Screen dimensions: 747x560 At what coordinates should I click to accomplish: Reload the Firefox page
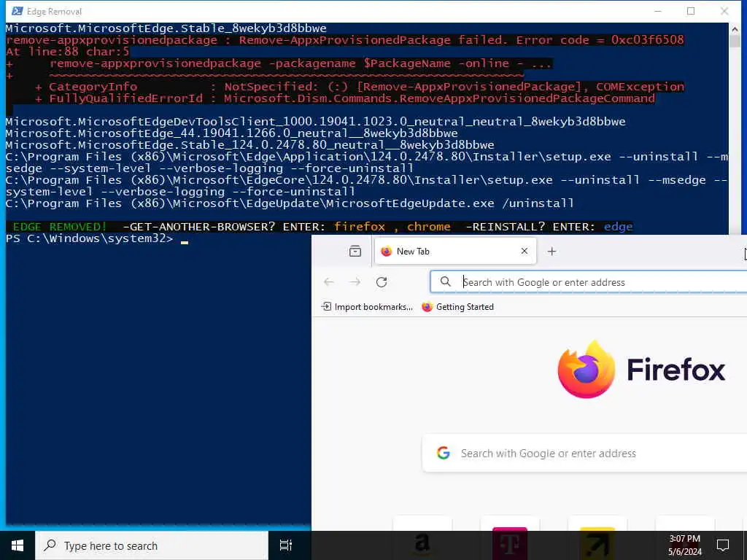point(381,282)
